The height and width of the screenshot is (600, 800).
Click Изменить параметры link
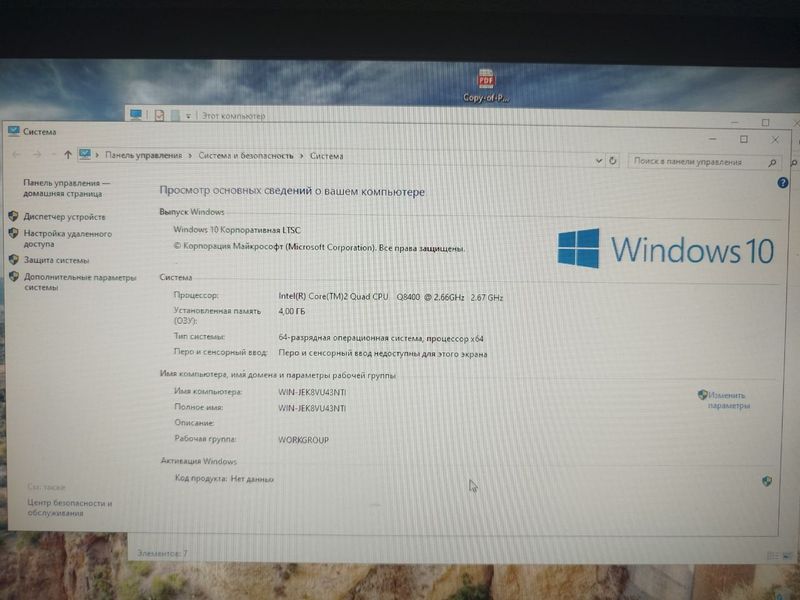coord(728,401)
